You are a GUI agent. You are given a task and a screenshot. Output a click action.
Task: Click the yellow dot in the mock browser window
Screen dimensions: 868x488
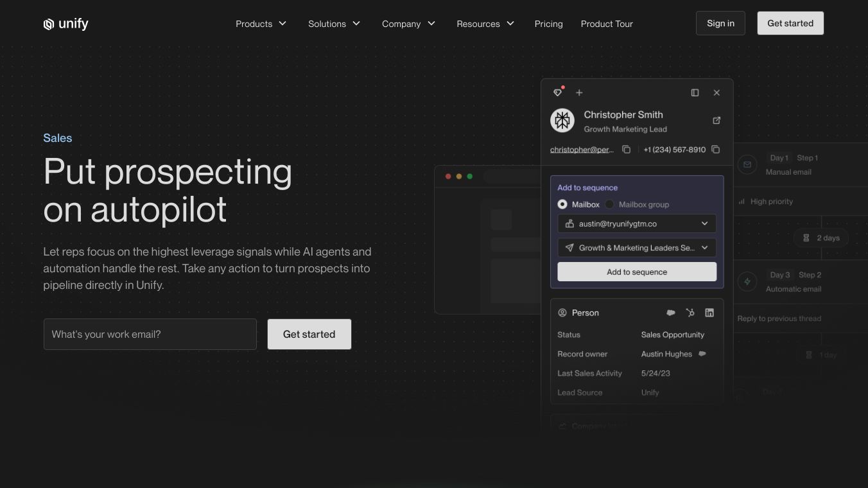point(459,177)
